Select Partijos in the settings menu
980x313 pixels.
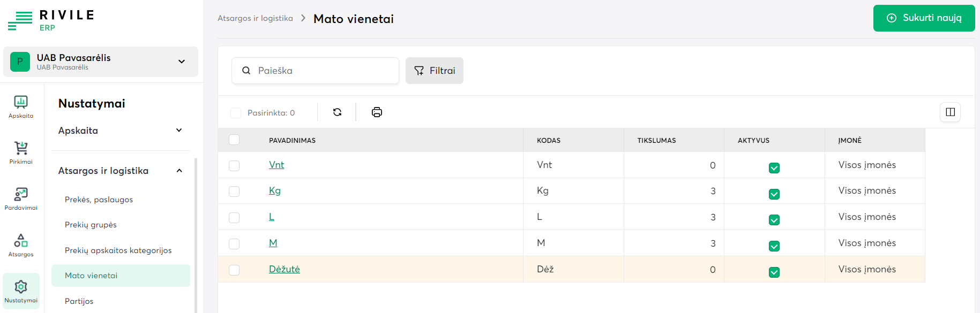click(x=79, y=301)
